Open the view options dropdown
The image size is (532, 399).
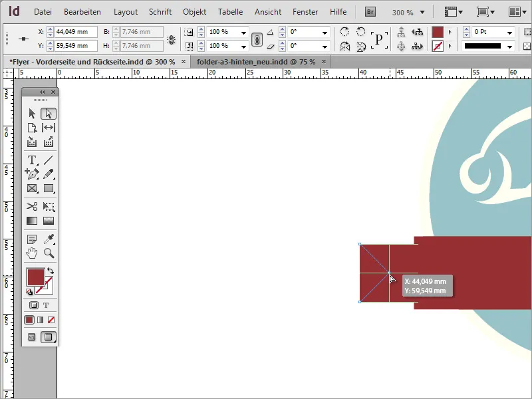click(x=454, y=12)
